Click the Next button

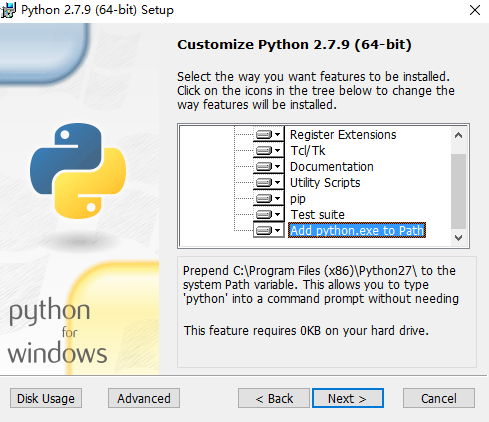coord(348,398)
